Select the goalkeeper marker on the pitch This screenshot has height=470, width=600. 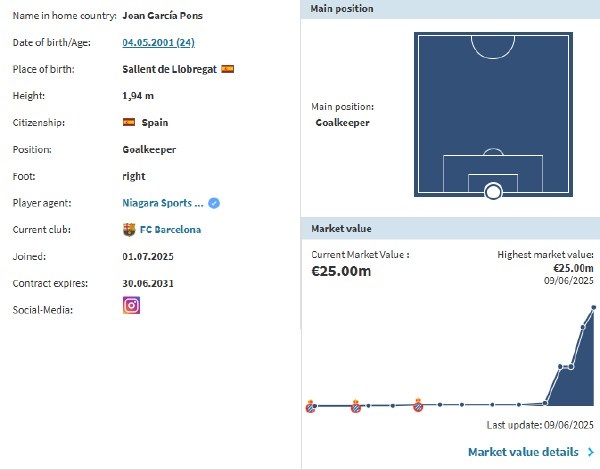point(492,191)
